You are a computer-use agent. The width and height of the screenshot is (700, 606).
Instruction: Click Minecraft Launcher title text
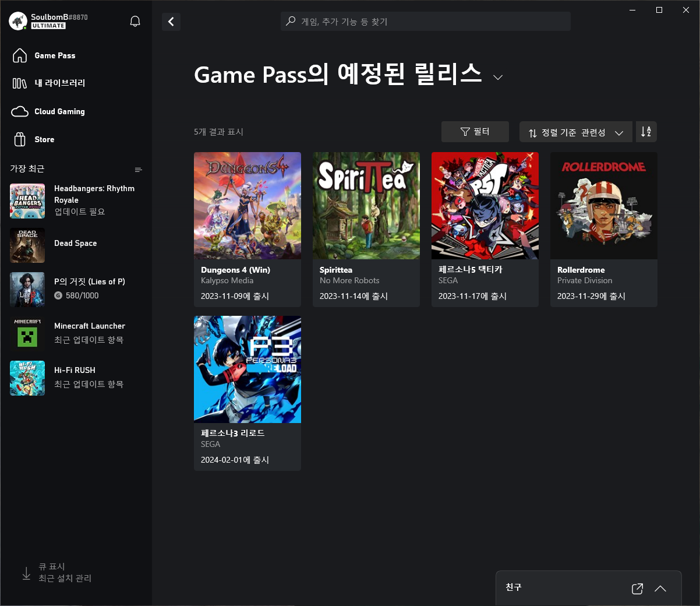90,326
